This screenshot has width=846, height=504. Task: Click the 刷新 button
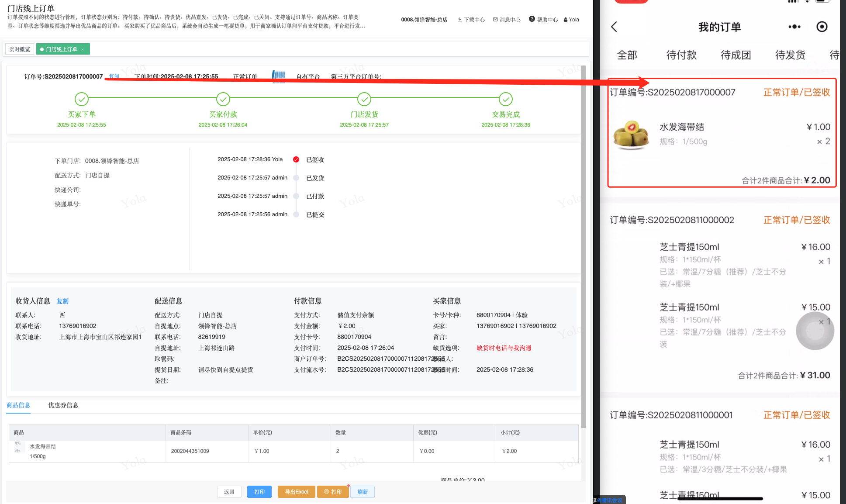(x=363, y=492)
